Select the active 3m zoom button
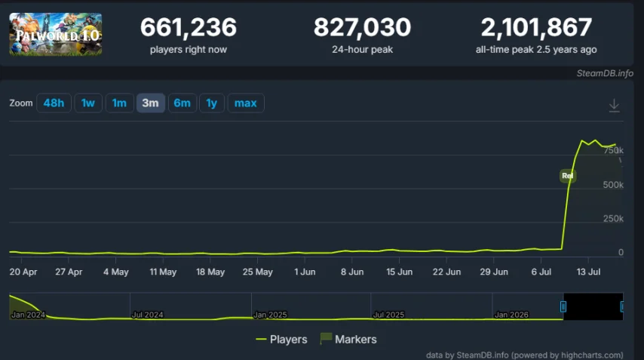This screenshot has width=644, height=360. coord(150,103)
